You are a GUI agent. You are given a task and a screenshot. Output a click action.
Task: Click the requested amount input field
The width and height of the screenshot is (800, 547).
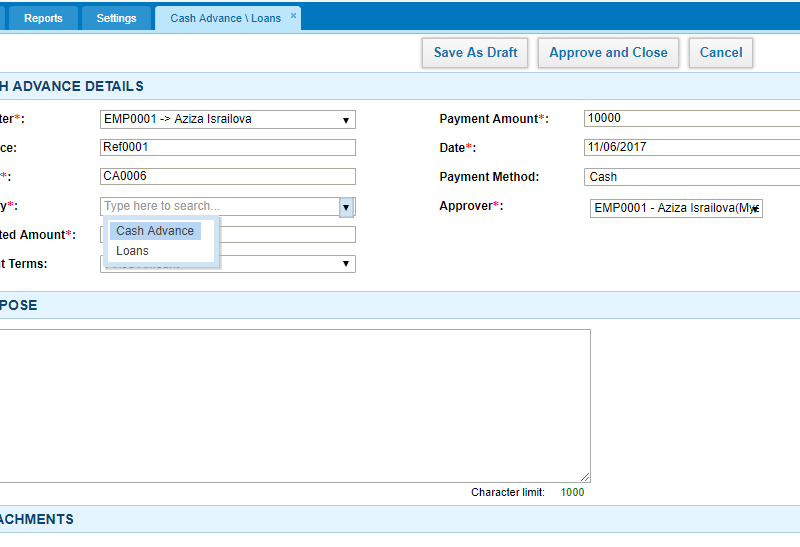pyautogui.click(x=287, y=235)
